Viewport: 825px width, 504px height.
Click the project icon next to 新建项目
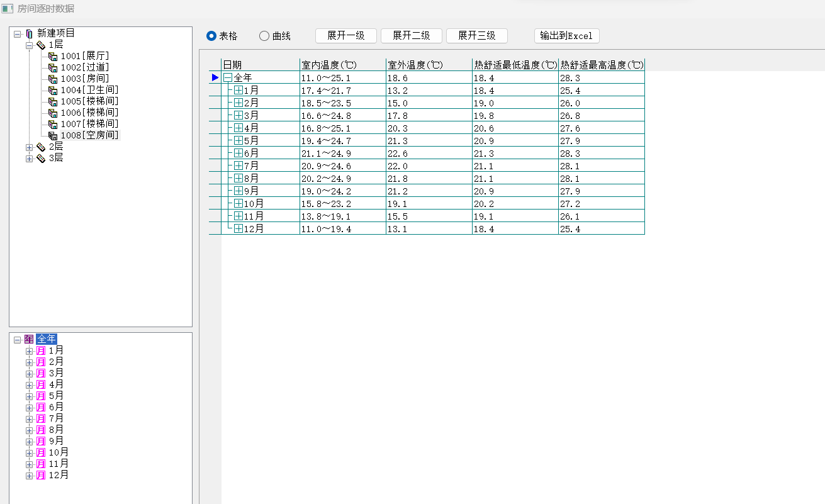click(x=29, y=33)
